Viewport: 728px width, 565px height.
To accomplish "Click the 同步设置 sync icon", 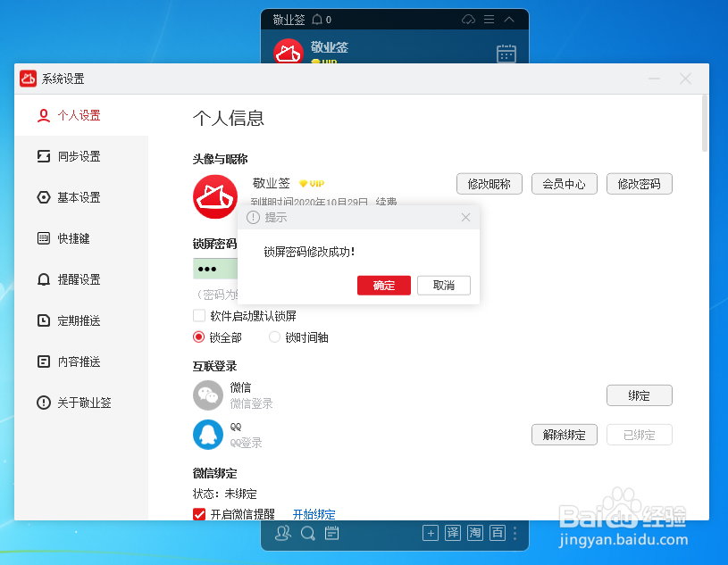I will click(44, 156).
